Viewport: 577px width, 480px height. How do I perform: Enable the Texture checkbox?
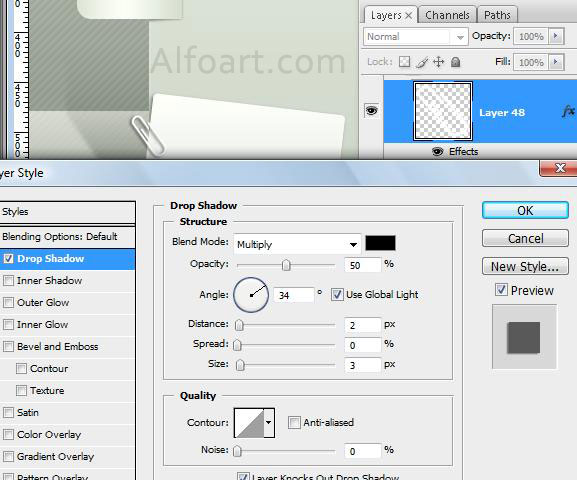(x=21, y=391)
